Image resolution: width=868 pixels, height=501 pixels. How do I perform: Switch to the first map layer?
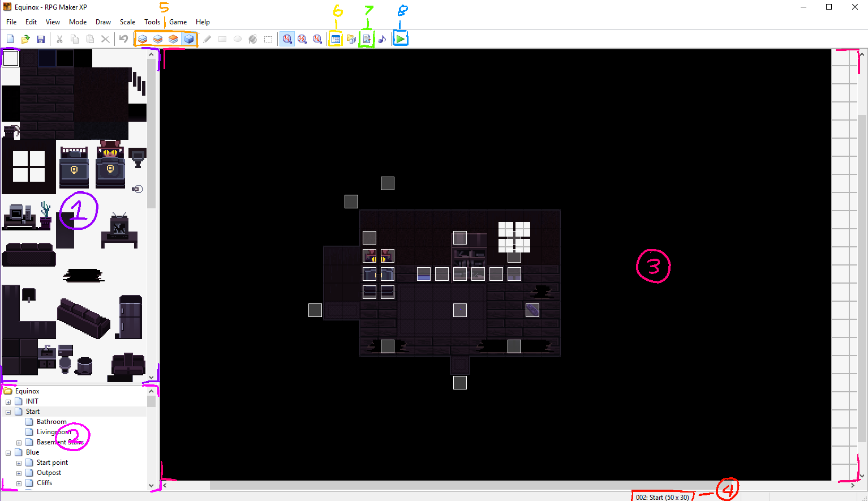click(x=143, y=39)
